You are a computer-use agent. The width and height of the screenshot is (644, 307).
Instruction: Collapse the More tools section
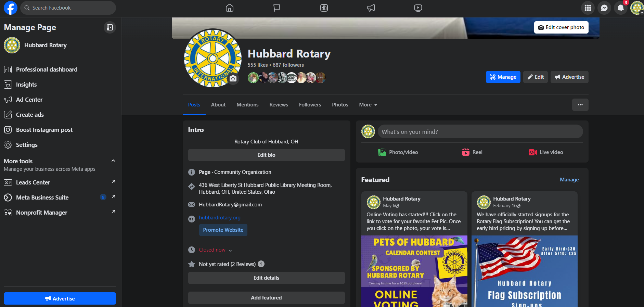113,161
